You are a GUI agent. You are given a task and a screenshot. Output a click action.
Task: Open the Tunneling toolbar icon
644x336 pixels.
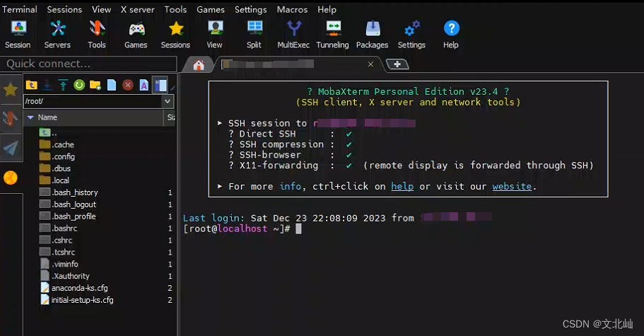[x=333, y=35]
